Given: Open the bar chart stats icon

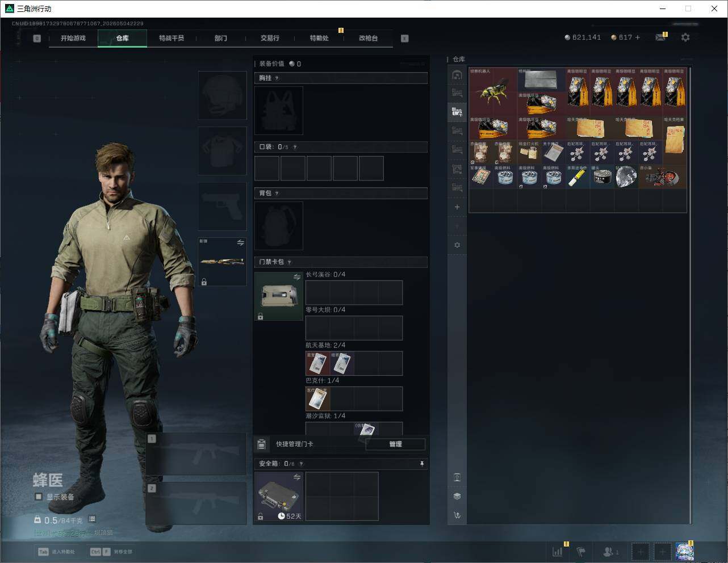Looking at the screenshot, I should 558,551.
